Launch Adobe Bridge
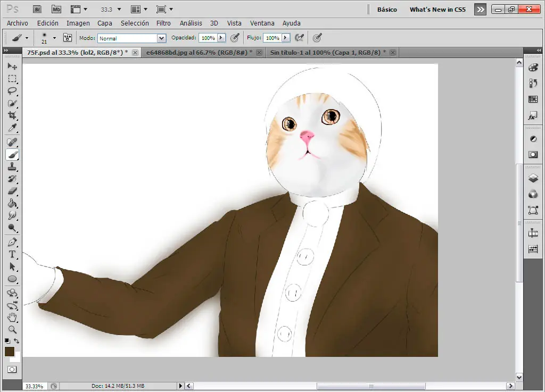Image resolution: width=545 pixels, height=392 pixels. coord(37,10)
